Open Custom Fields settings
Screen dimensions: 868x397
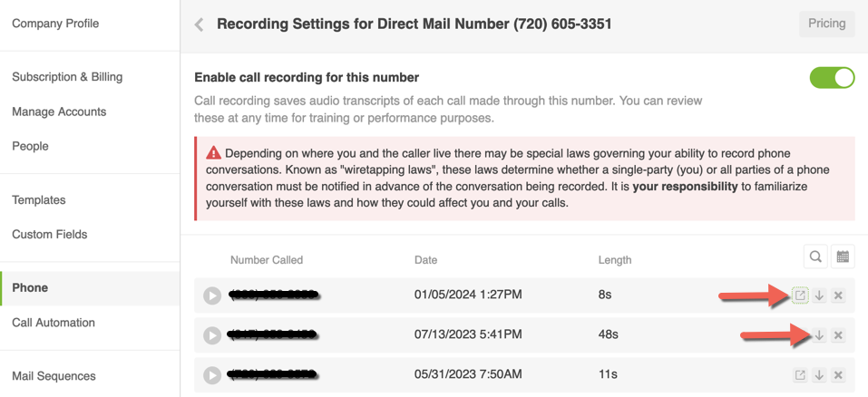coord(50,235)
